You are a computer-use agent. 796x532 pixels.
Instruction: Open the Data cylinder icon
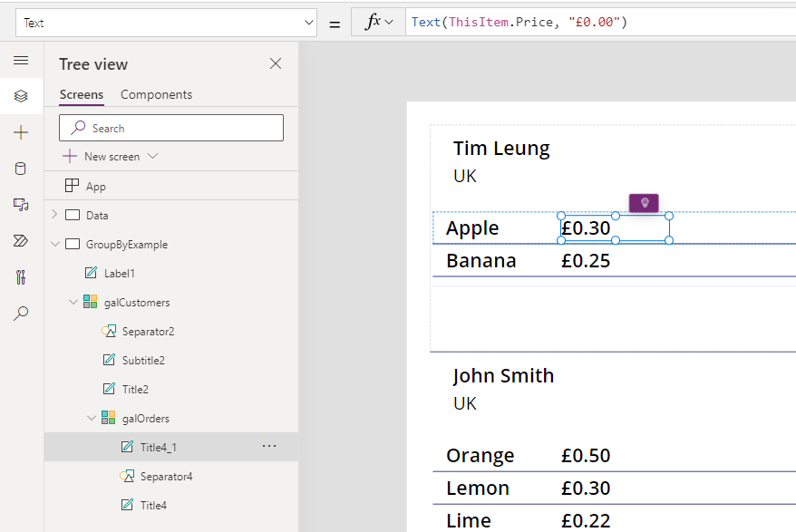coord(21,169)
